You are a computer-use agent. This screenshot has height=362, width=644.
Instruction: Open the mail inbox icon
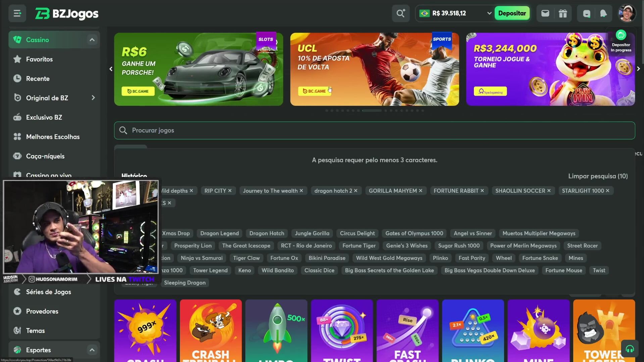(x=545, y=13)
